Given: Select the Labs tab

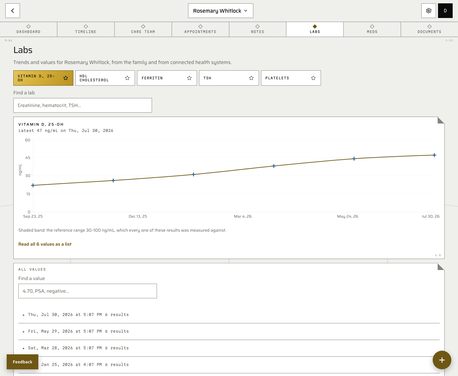Looking at the screenshot, I should click(x=315, y=29).
